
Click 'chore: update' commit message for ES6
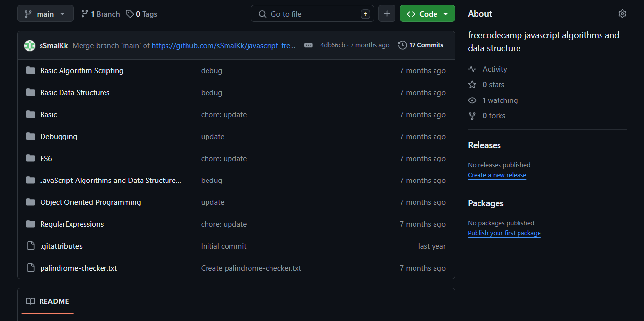pos(224,159)
